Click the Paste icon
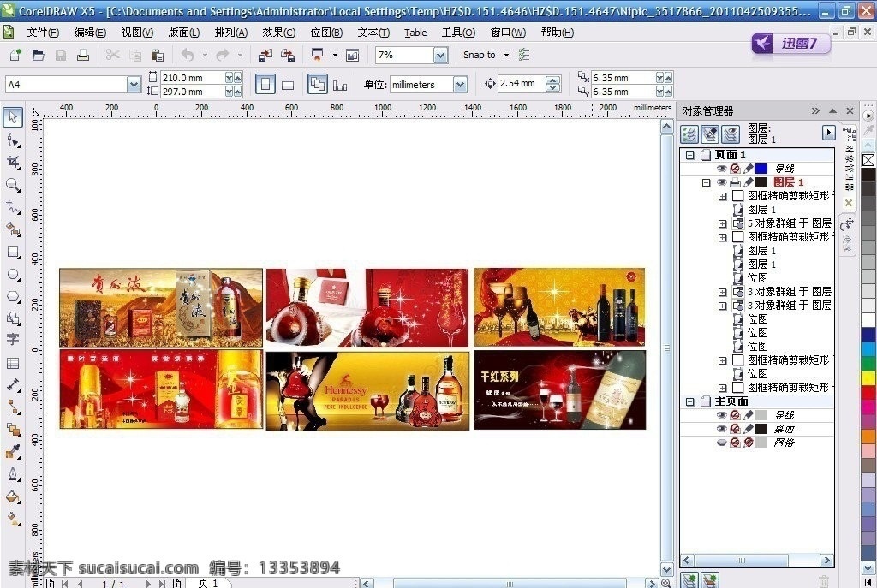The height and width of the screenshot is (588, 877). click(x=158, y=55)
